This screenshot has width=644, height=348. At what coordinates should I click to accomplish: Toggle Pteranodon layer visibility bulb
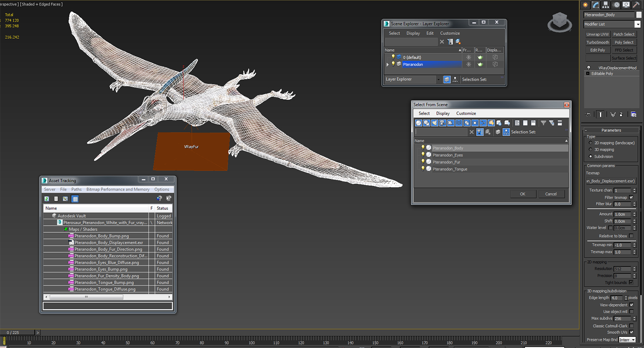tap(393, 64)
